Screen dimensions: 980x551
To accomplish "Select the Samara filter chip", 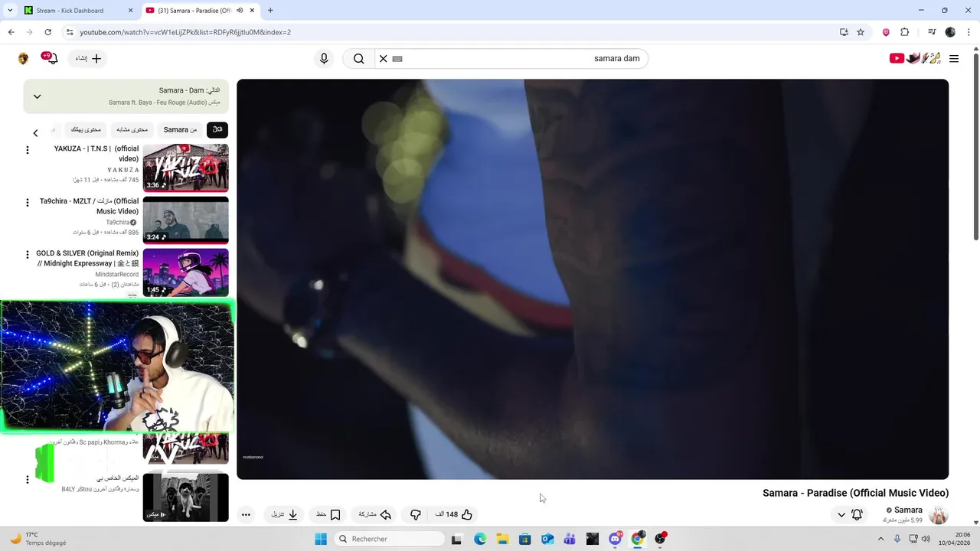I will click(180, 130).
